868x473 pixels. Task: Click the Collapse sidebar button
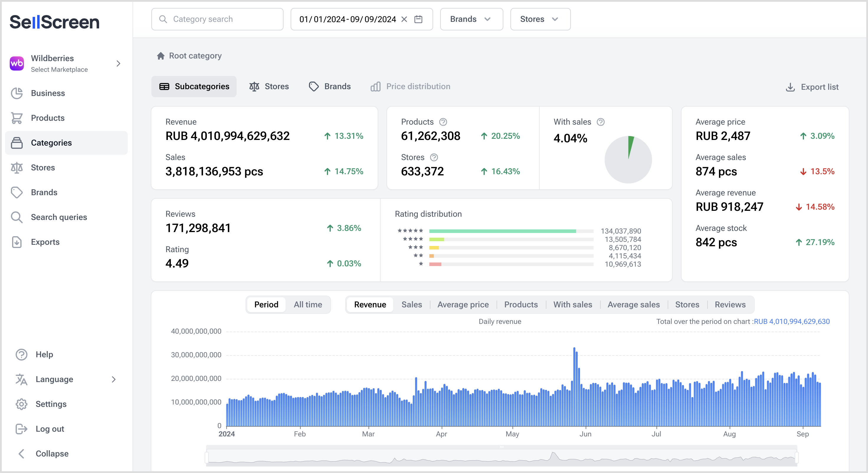pyautogui.click(x=52, y=454)
